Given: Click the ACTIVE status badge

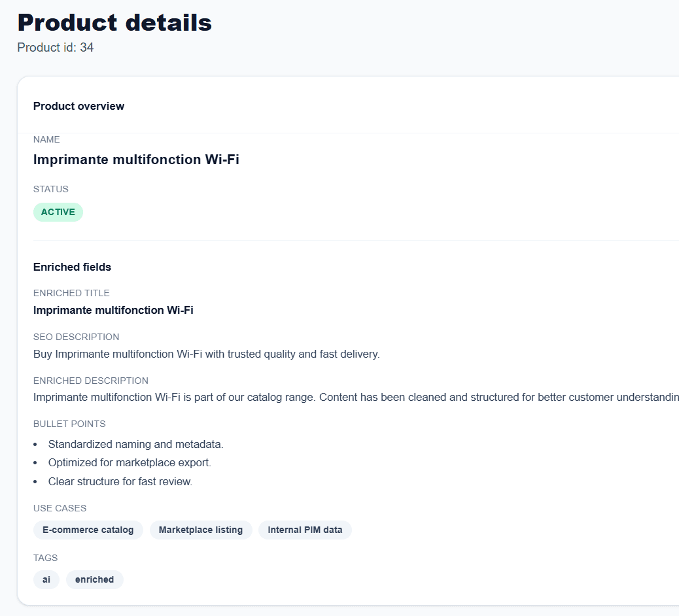Looking at the screenshot, I should (x=58, y=212).
